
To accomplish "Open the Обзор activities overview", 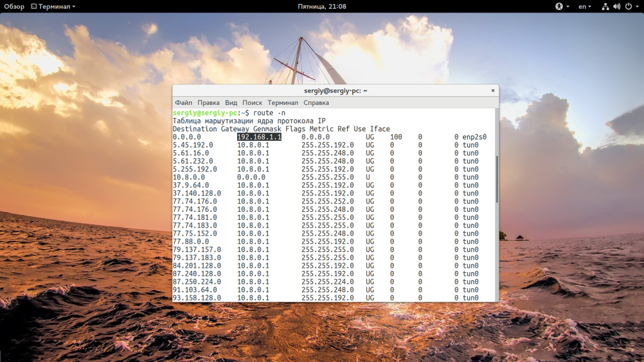I will click(x=14, y=6).
